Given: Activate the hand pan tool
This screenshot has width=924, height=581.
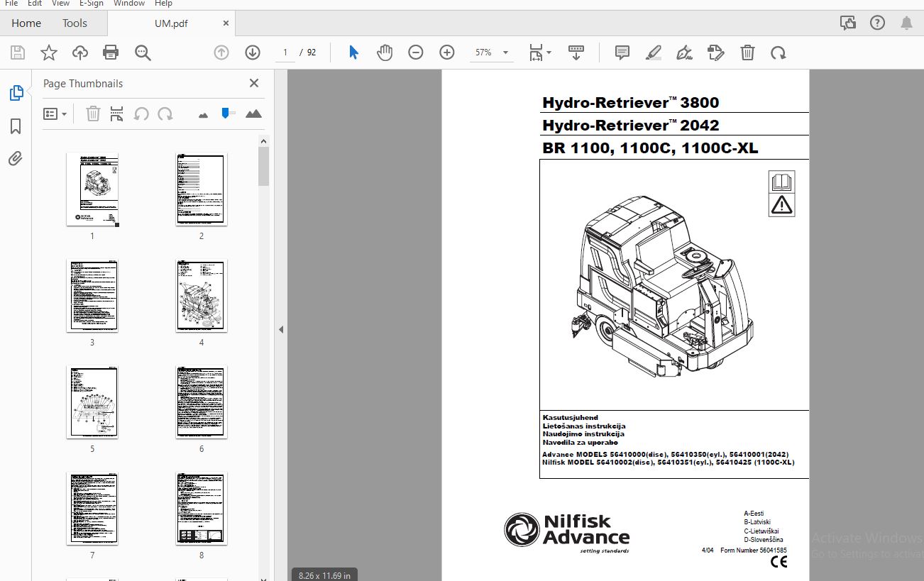Looking at the screenshot, I should [x=384, y=52].
